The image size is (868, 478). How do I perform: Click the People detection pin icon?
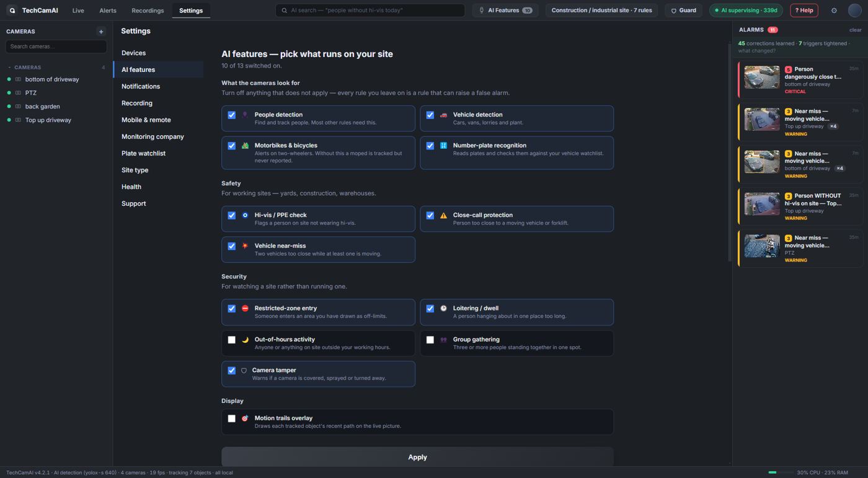coord(245,115)
